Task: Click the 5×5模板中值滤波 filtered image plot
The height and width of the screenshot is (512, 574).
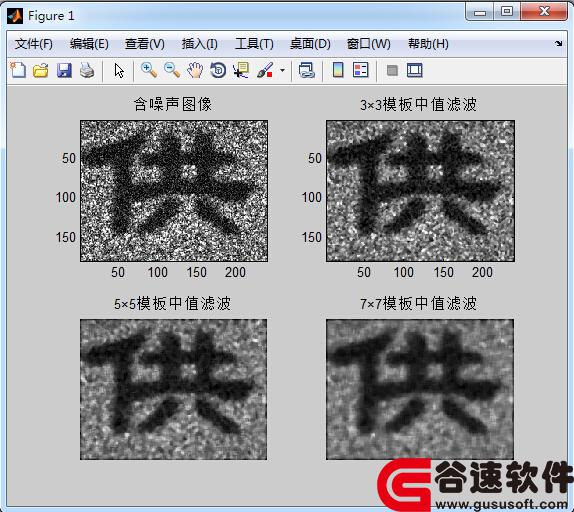Action: tap(174, 389)
